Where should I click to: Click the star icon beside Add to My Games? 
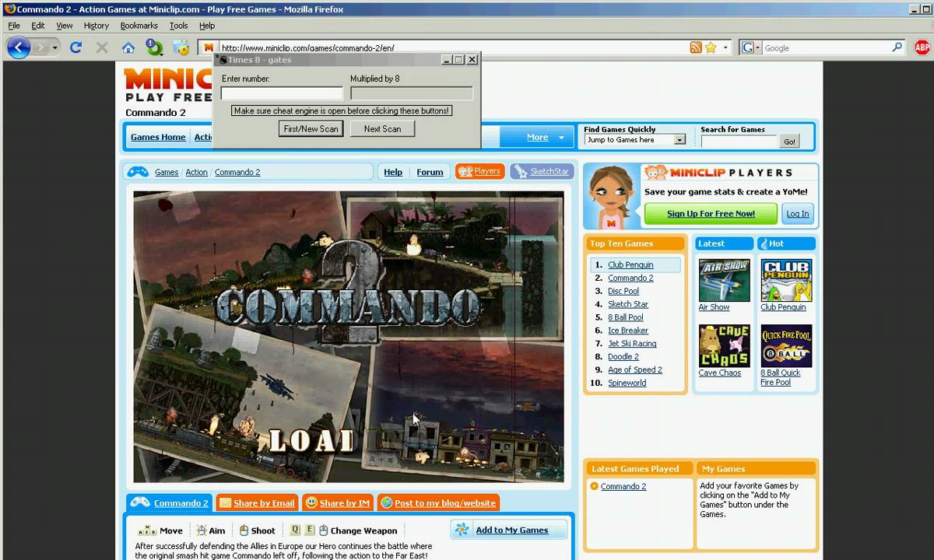(x=462, y=530)
